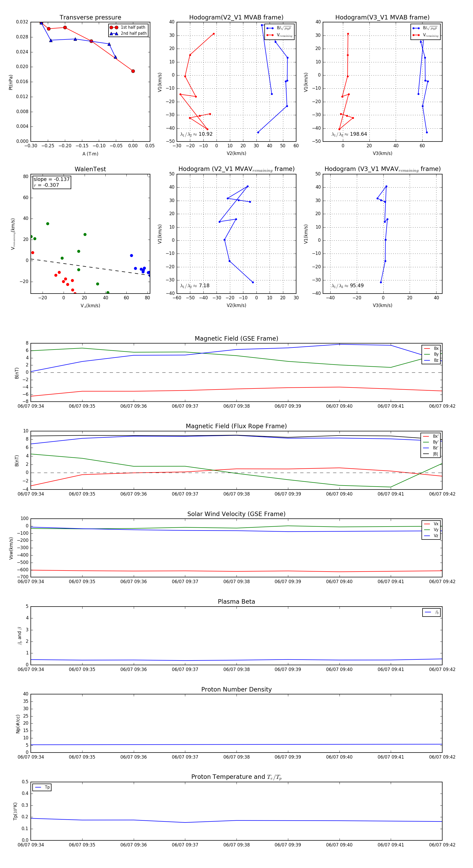Select the Bx legend entry in GSE magnetic field
The height and width of the screenshot is (868, 473).
coord(431,349)
